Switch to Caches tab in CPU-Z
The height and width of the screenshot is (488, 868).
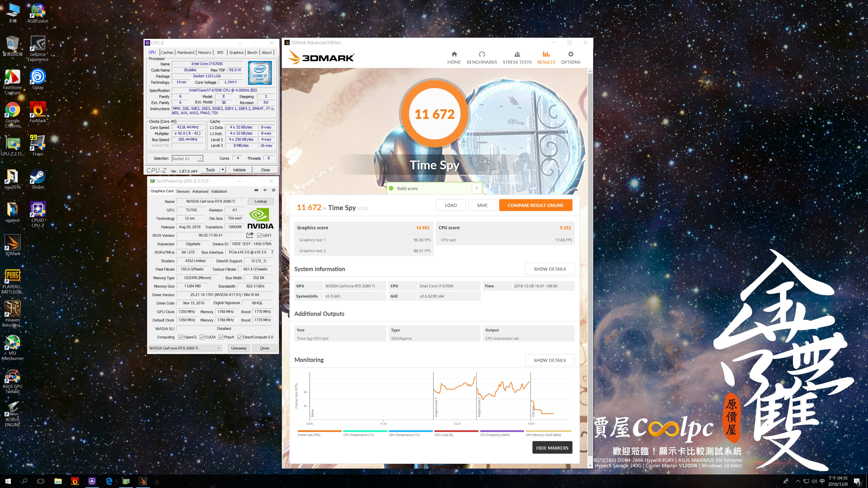167,53
